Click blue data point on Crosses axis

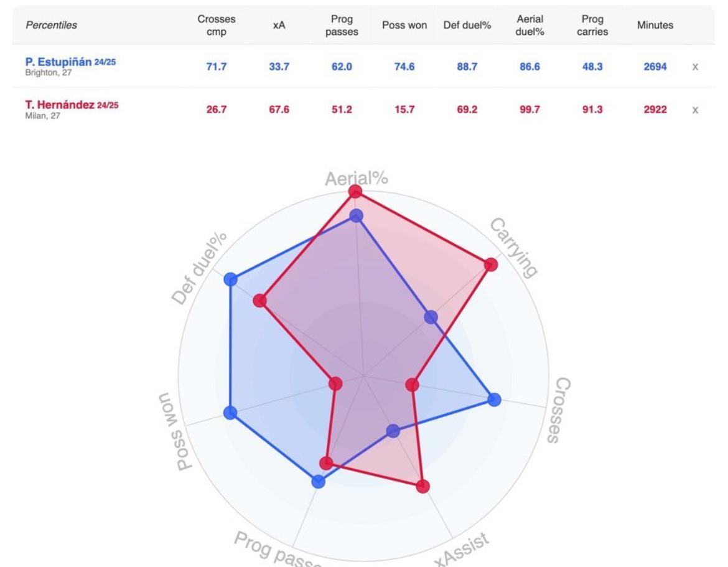494,400
